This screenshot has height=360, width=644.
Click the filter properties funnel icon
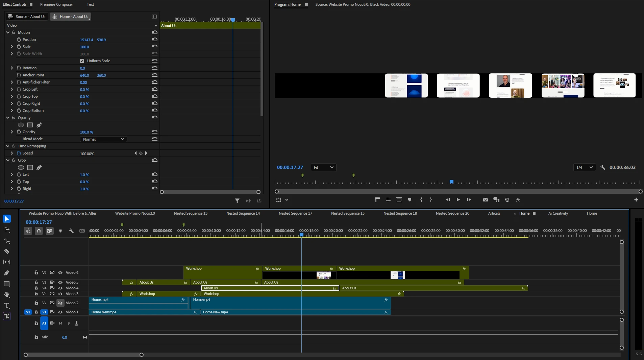click(237, 201)
